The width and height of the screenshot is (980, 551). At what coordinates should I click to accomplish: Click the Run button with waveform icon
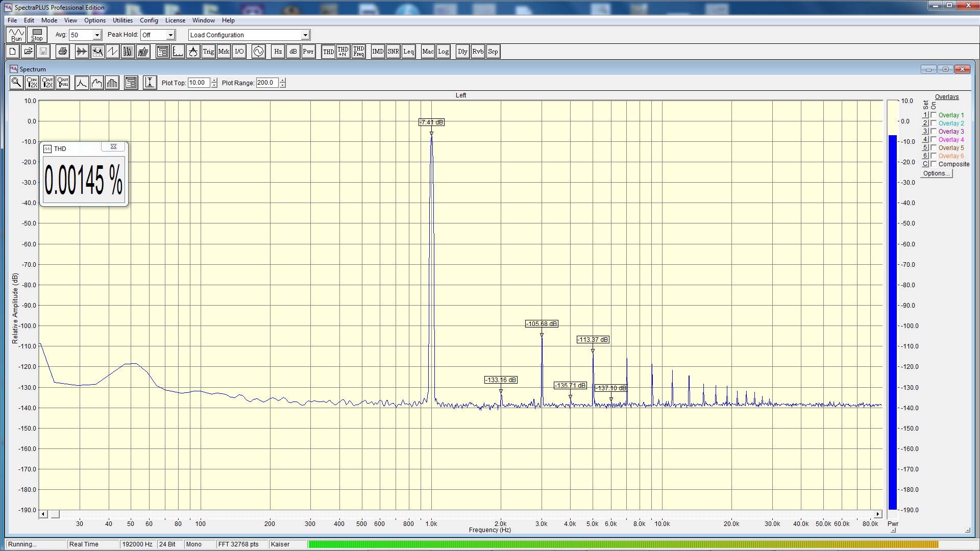point(16,35)
